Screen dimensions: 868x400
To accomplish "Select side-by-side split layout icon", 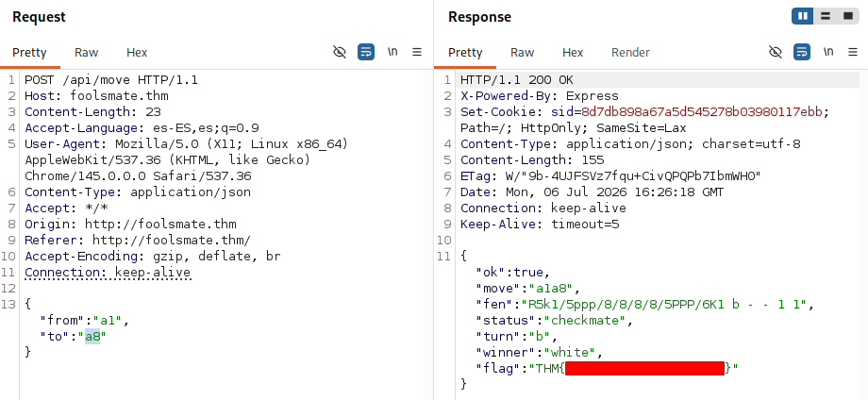I will click(x=803, y=16).
